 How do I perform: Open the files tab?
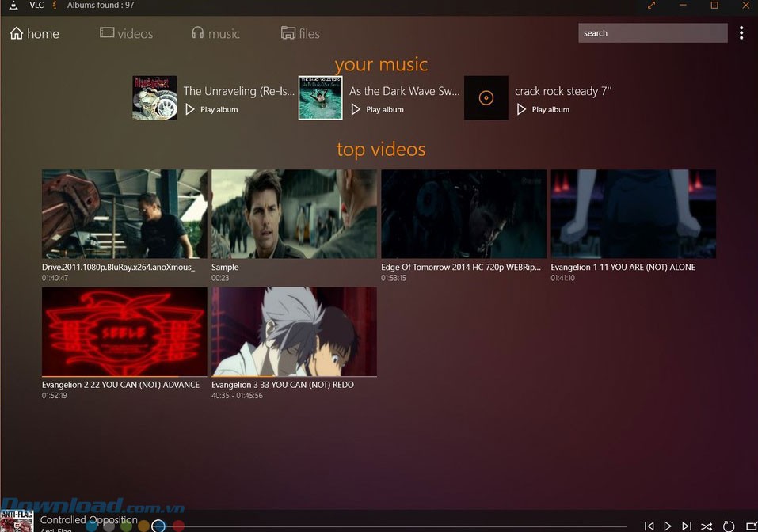click(300, 33)
